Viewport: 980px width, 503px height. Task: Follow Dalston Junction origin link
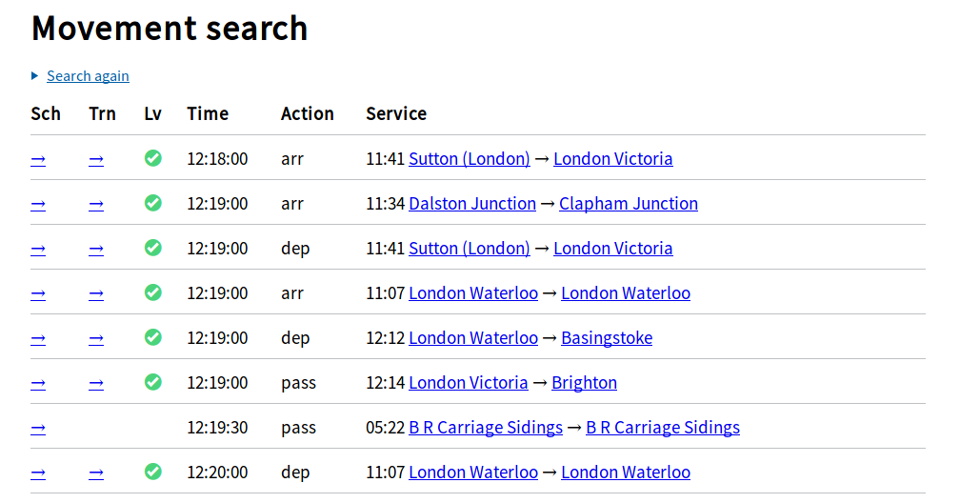coord(472,204)
